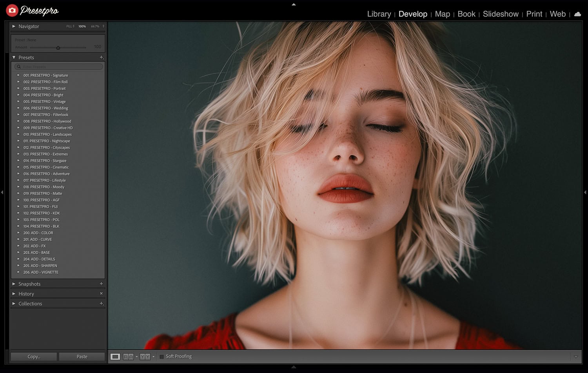Open the YY before/after options dropdown
This screenshot has height=373, width=588.
(x=153, y=357)
